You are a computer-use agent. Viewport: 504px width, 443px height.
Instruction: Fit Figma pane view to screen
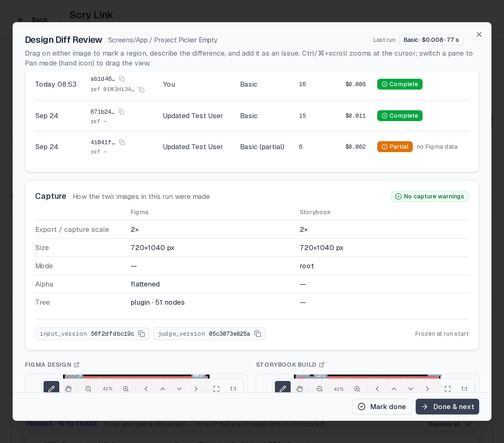(x=216, y=389)
